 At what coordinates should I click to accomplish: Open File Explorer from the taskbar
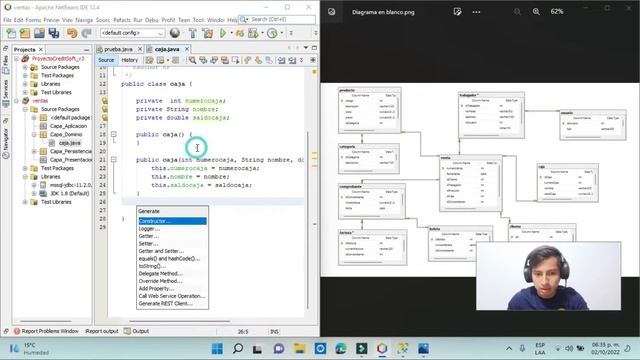[300, 348]
